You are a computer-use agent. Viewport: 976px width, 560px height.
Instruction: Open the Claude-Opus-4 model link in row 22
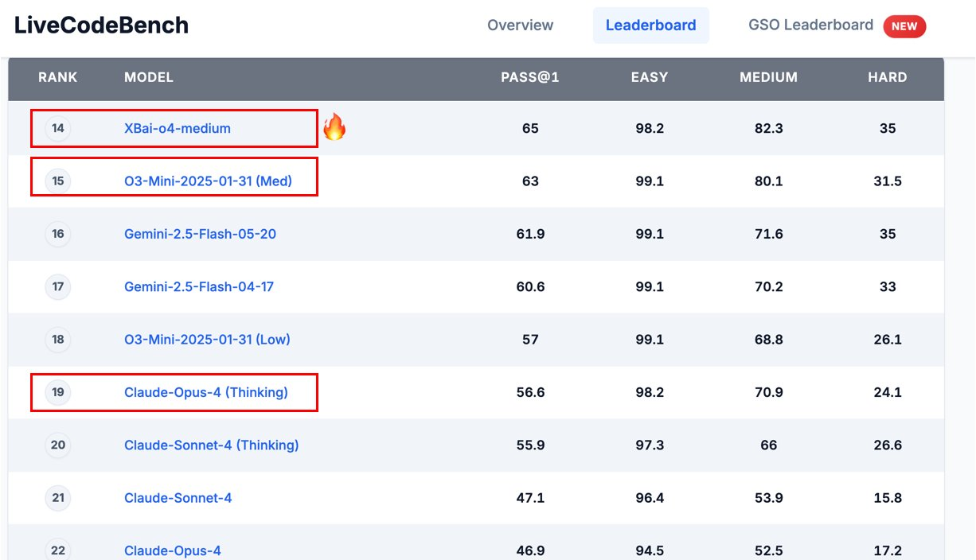[x=173, y=550]
